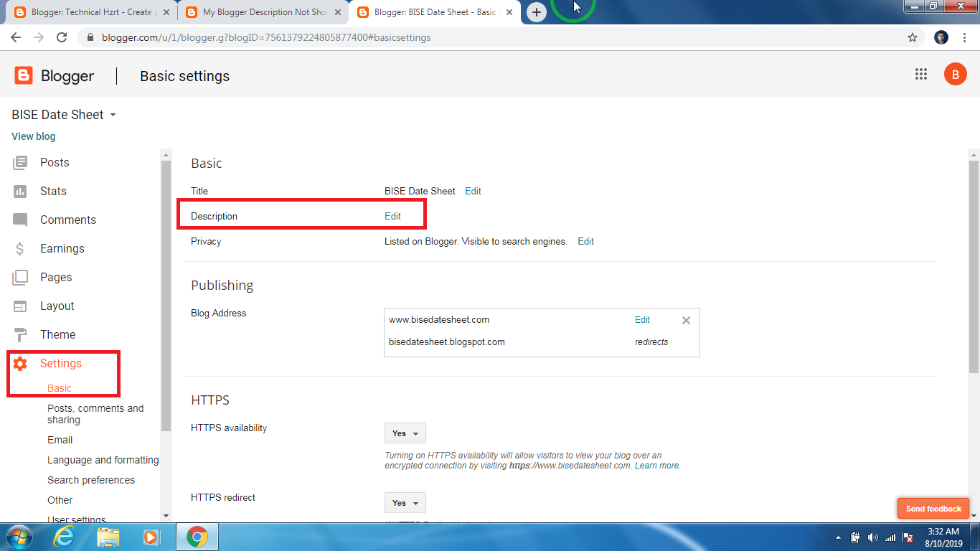Image resolution: width=980 pixels, height=551 pixels.
Task: Open the volume speaker tray icon
Action: pos(872,537)
